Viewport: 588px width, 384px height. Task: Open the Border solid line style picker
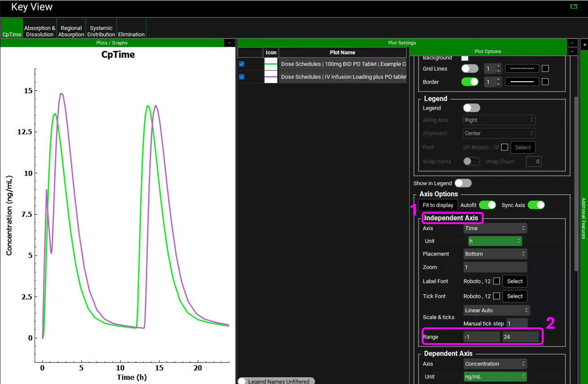click(x=522, y=82)
